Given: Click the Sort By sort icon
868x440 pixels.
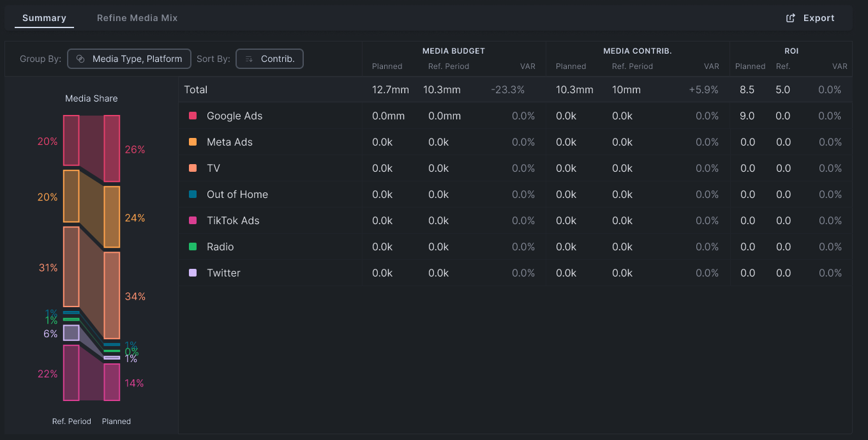Looking at the screenshot, I should [249, 59].
